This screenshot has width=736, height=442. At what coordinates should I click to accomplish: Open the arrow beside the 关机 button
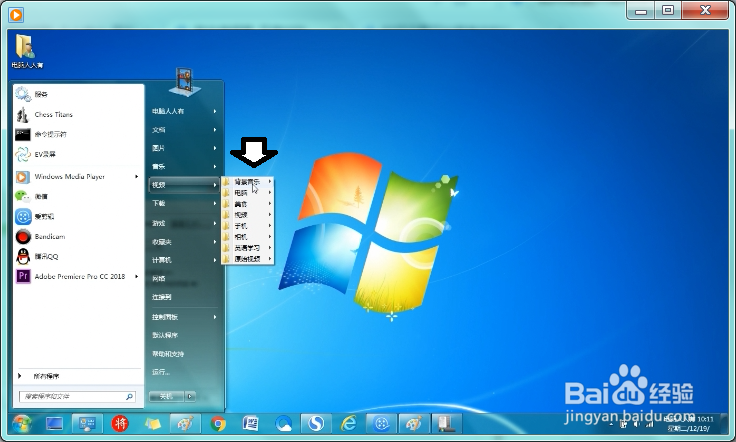190,396
